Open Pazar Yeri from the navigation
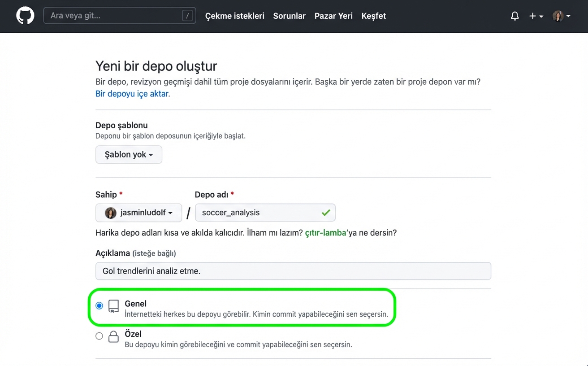Screen dimensions: 588x366 click(x=333, y=16)
